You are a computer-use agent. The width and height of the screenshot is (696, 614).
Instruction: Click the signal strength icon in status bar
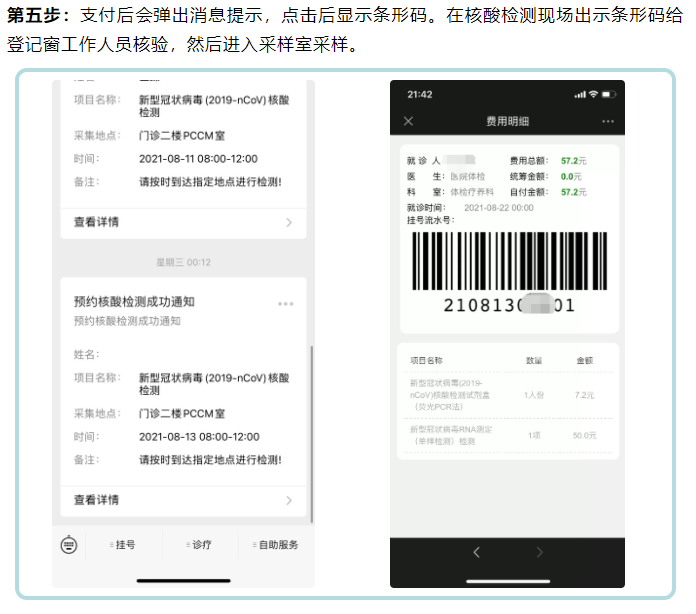click(580, 95)
